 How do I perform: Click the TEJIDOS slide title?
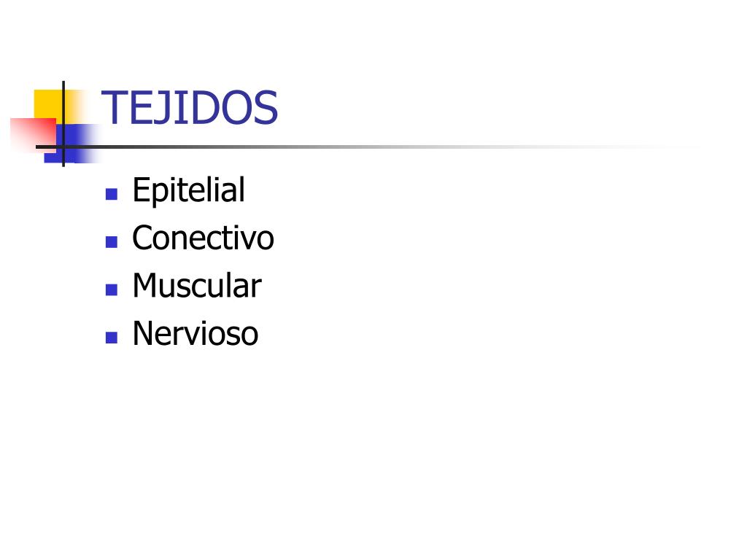(x=189, y=108)
